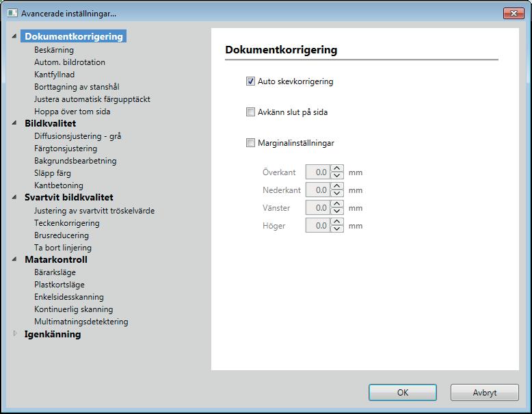Toggle the Auto skevkorrigering checkbox
Image resolution: width=532 pixels, height=414 pixels.
(x=250, y=81)
